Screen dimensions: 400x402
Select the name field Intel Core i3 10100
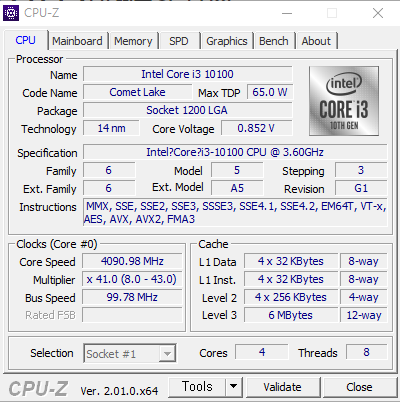pyautogui.click(x=188, y=74)
